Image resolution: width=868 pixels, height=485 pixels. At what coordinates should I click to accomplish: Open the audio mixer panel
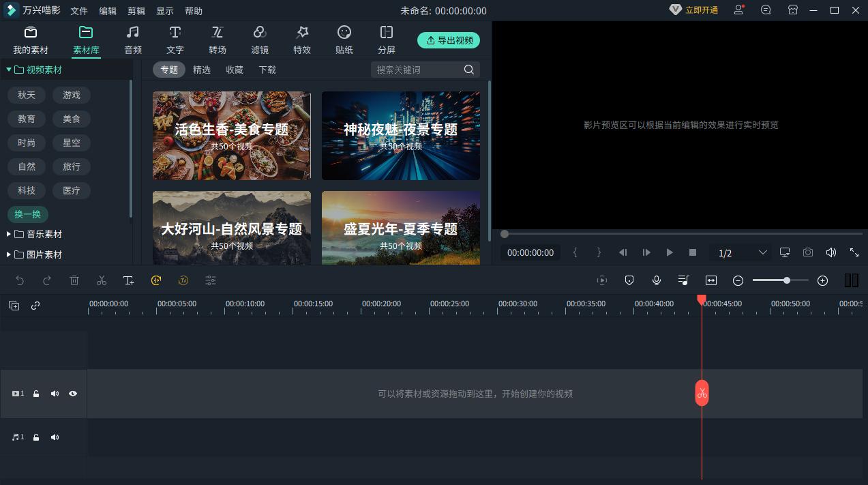[x=683, y=280]
